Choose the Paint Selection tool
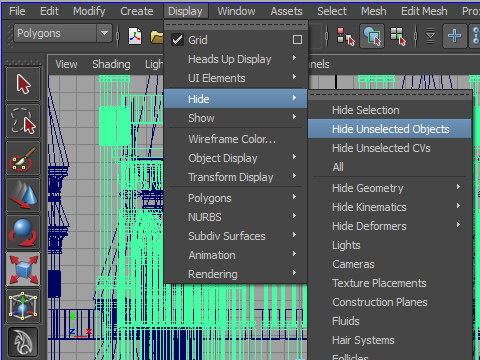The height and width of the screenshot is (360, 480). [23, 158]
